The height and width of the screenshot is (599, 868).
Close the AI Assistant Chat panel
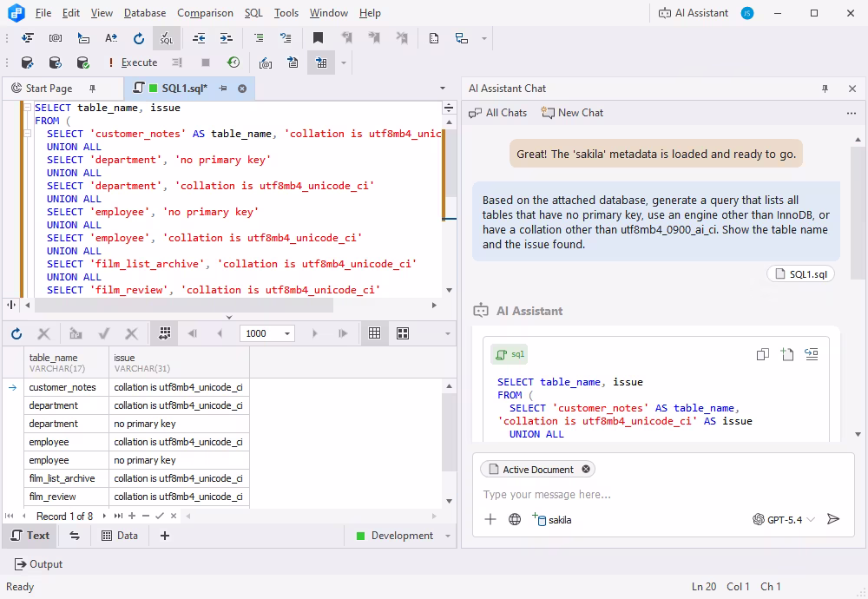click(852, 89)
